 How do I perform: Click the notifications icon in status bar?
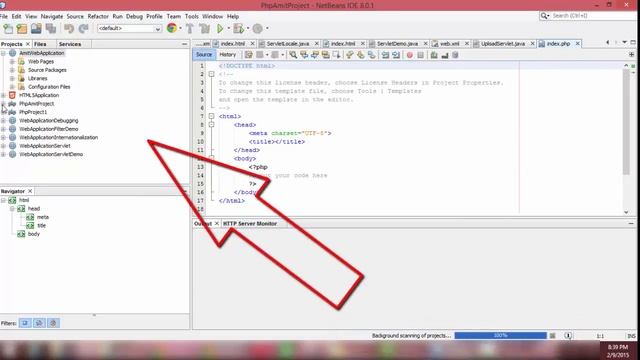[x=568, y=335]
